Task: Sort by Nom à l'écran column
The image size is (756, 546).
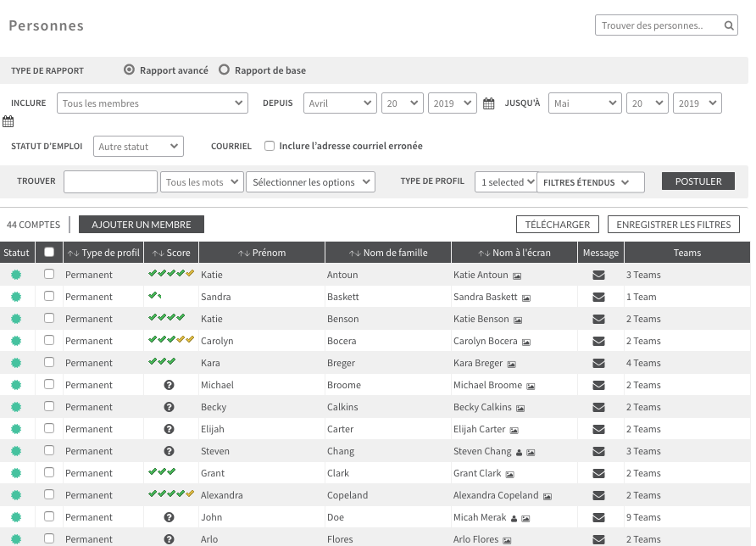Action: [x=514, y=253]
